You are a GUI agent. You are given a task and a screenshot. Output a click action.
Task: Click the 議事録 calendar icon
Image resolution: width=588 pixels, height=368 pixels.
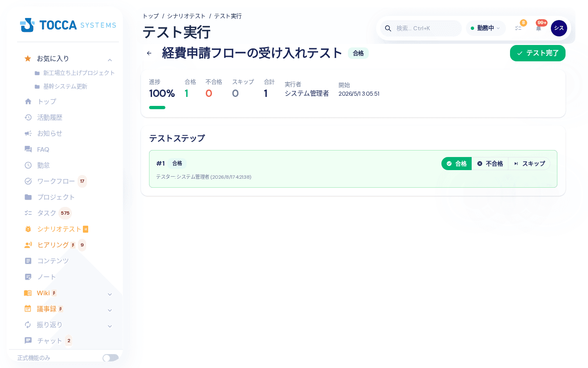click(28, 309)
